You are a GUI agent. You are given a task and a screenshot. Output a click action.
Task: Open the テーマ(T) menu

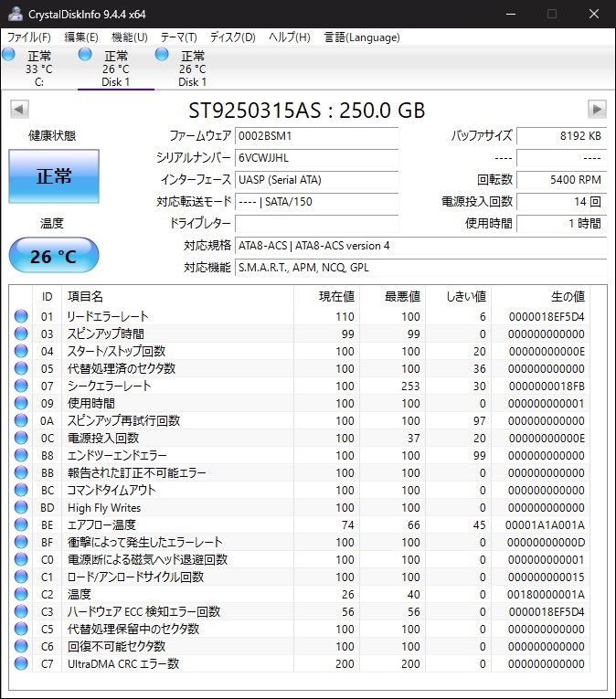(x=178, y=37)
